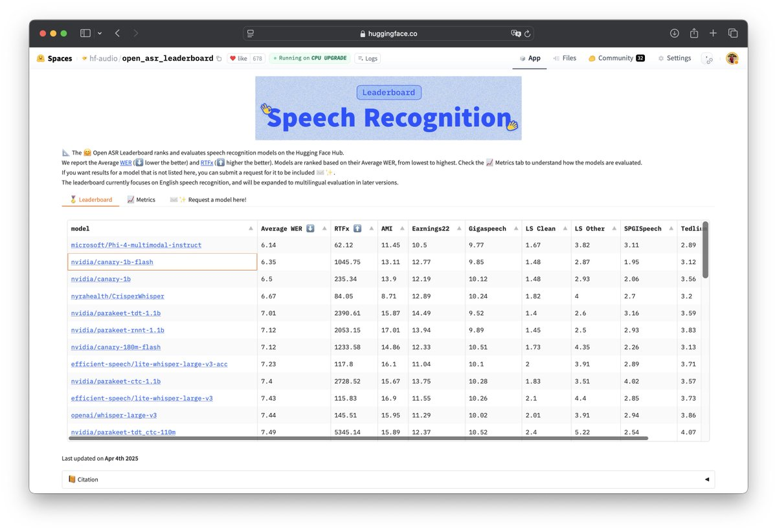Open Safari Downloads
The height and width of the screenshot is (532, 777).
(x=674, y=33)
